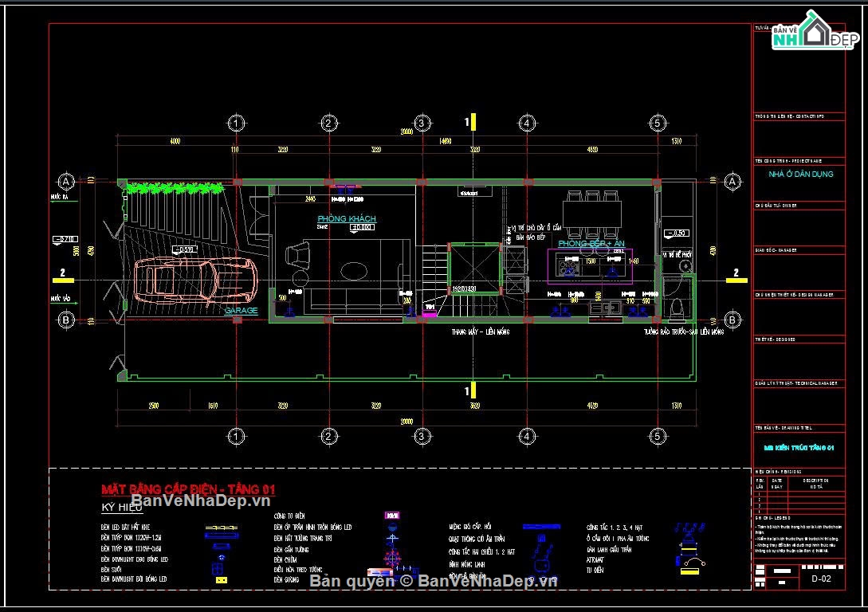The width and height of the screenshot is (868, 612).
Task: Select the yellow downlight symbol in legend
Action: (x=221, y=580)
